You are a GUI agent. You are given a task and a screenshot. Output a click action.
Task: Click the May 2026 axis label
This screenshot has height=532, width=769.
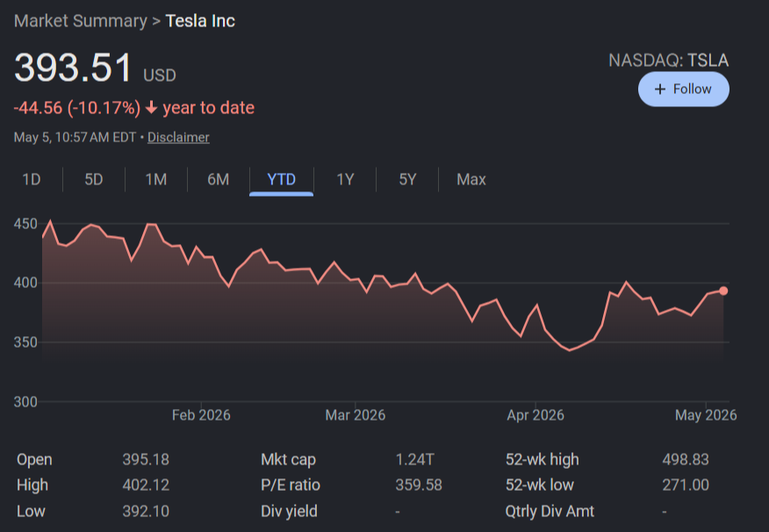(706, 415)
